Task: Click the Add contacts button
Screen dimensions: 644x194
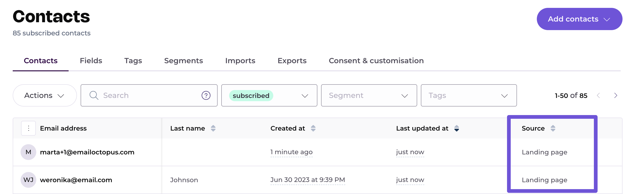Action: point(579,19)
